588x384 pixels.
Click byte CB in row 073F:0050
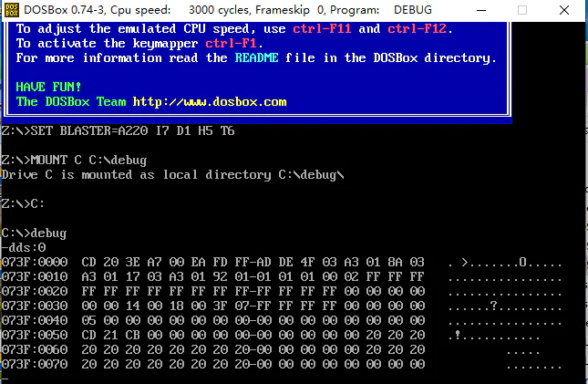tap(133, 336)
